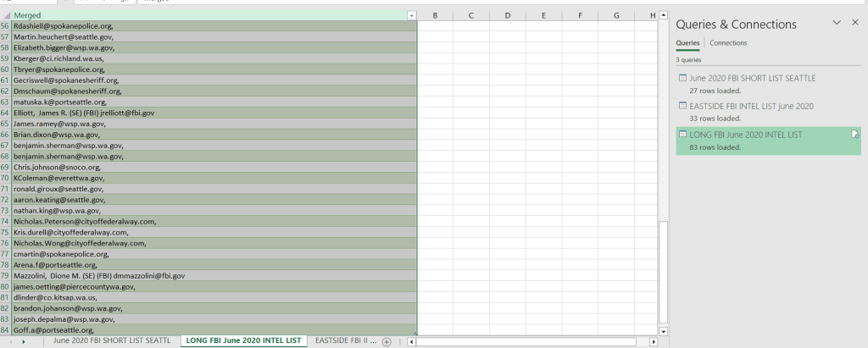
Task: Select column B header
Action: click(435, 15)
